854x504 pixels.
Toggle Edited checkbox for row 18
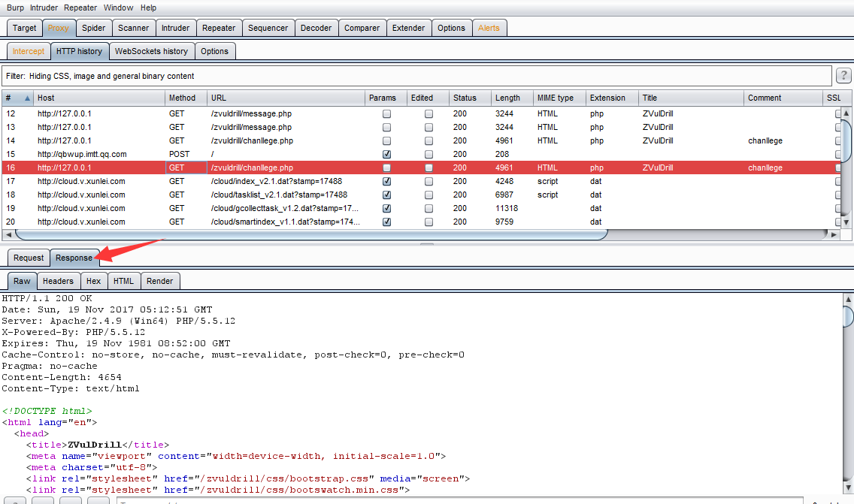[x=429, y=195]
